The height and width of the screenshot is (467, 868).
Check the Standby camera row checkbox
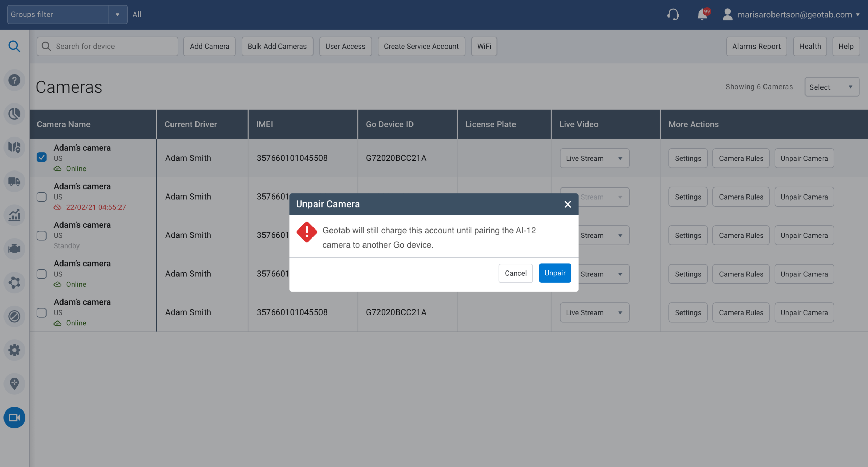(x=42, y=235)
